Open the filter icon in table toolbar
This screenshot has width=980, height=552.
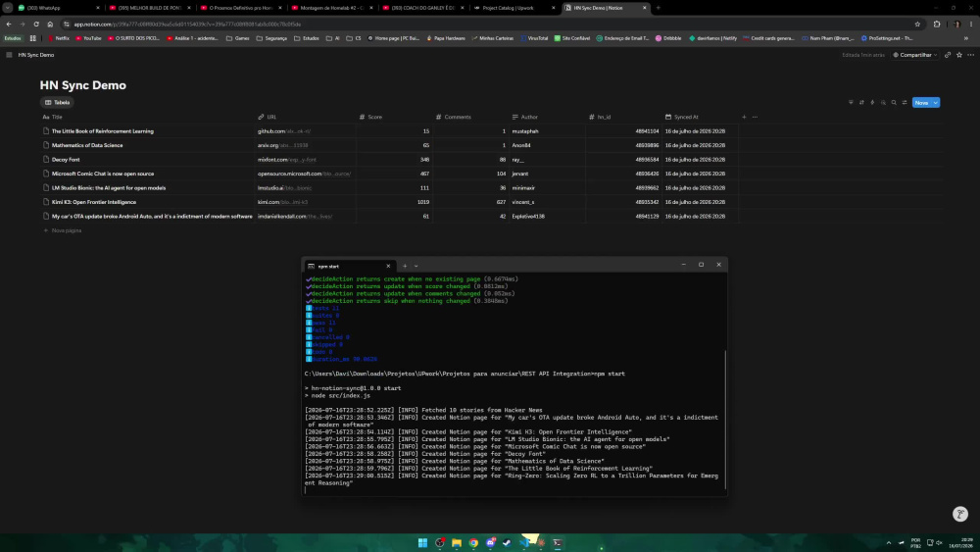pyautogui.click(x=851, y=103)
